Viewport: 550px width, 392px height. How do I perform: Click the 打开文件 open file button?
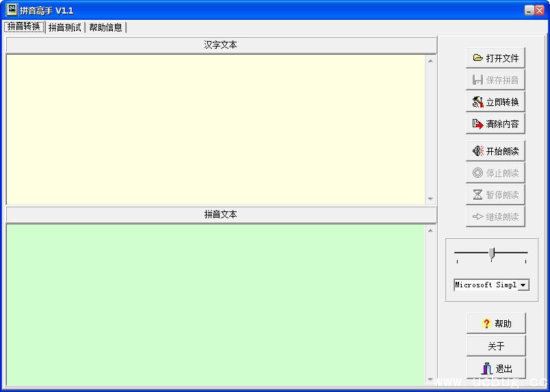pos(495,58)
